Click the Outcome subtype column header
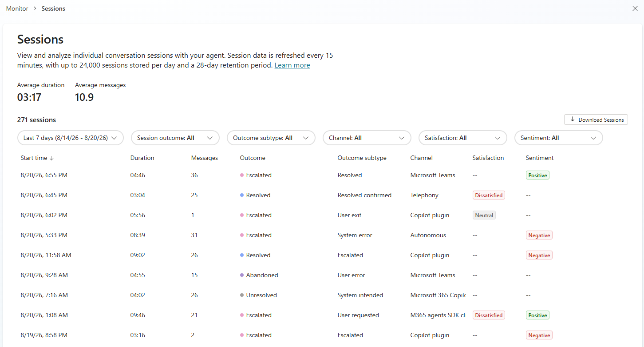Screen dimensions: 644x347 pyautogui.click(x=362, y=158)
